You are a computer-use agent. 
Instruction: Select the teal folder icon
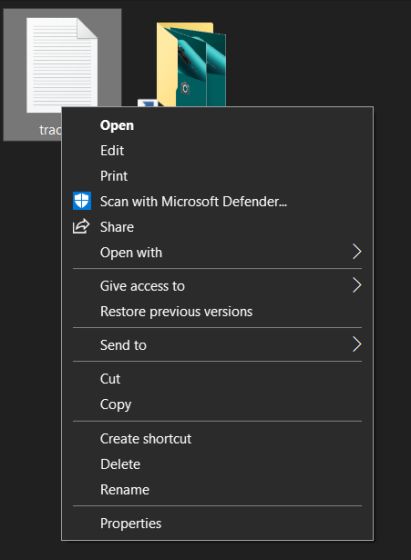click(191, 65)
